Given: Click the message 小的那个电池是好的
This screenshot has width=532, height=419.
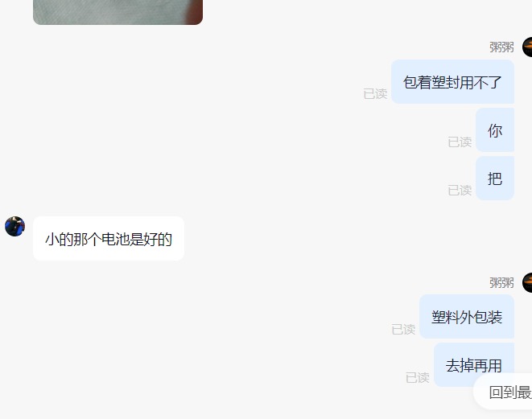Looking at the screenshot, I should (x=109, y=239).
